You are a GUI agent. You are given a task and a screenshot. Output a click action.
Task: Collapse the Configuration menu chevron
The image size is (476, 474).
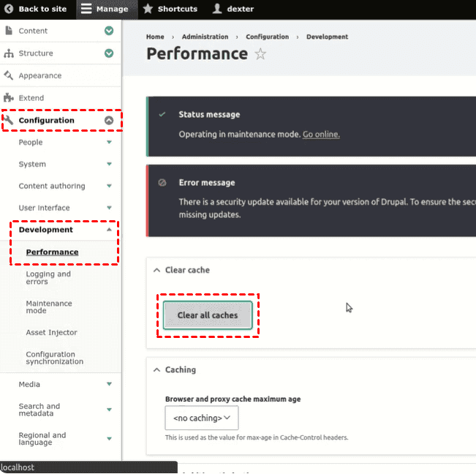click(109, 120)
